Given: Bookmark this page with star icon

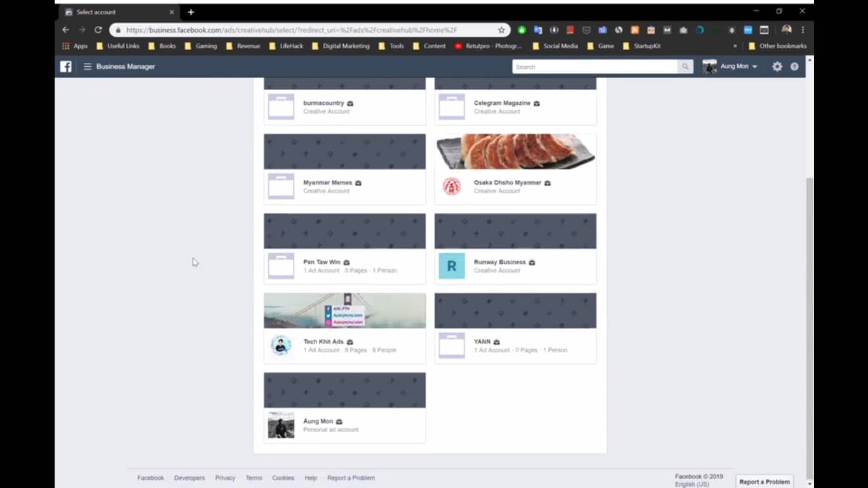Looking at the screenshot, I should (x=501, y=30).
